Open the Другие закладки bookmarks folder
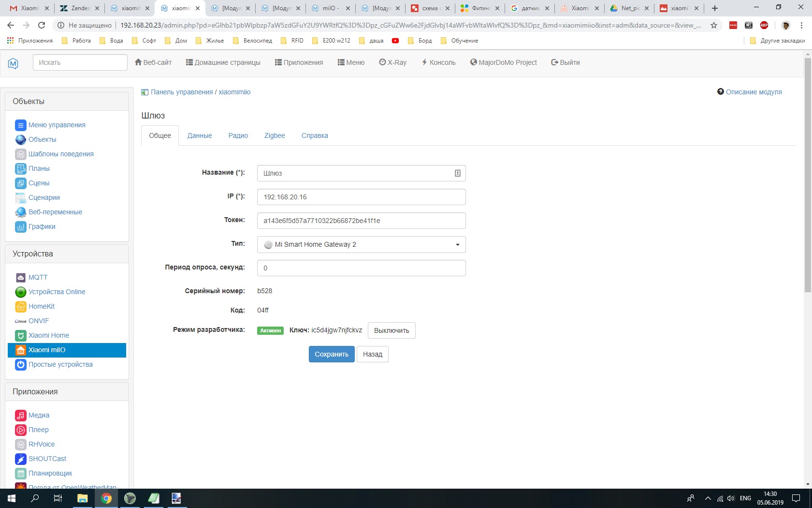The height and width of the screenshot is (508, 812). click(777, 41)
